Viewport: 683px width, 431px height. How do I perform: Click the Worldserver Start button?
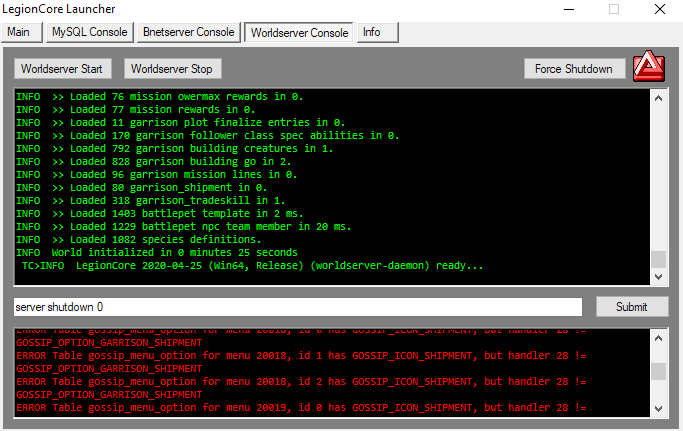62,69
